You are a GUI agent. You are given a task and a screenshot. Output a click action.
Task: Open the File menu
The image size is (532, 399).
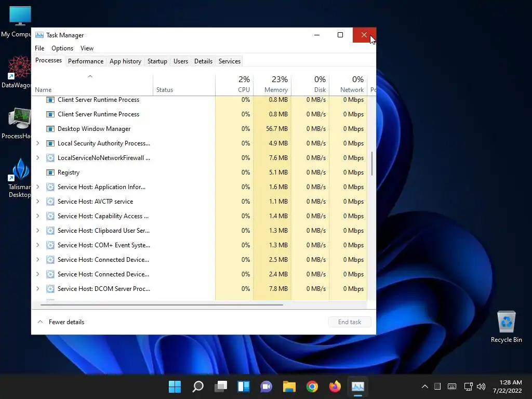click(39, 48)
